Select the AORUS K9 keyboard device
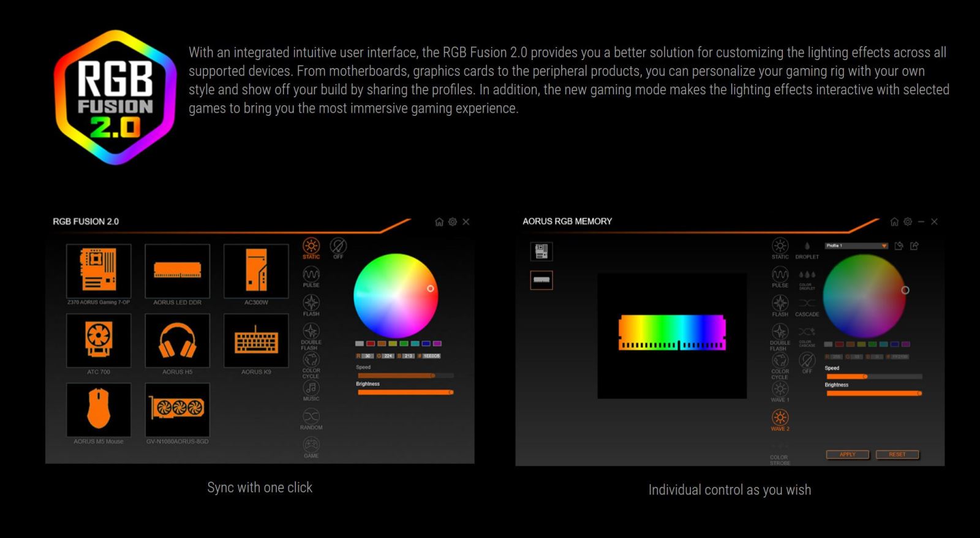 tap(256, 341)
